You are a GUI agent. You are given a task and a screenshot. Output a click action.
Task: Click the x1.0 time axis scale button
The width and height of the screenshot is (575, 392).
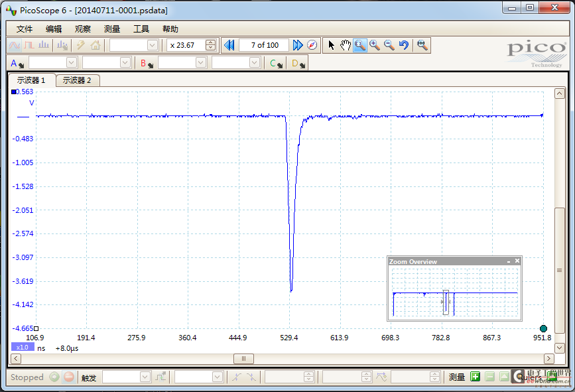[x=23, y=348]
